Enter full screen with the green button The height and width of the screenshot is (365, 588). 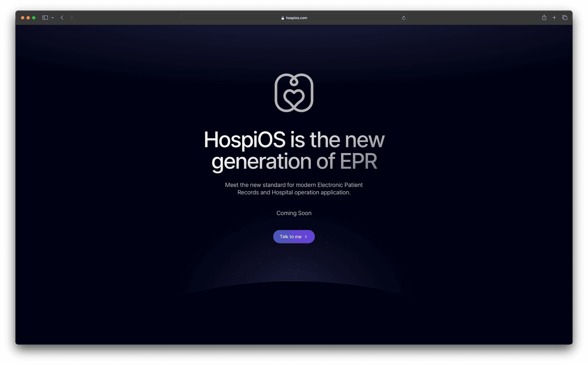(x=34, y=18)
